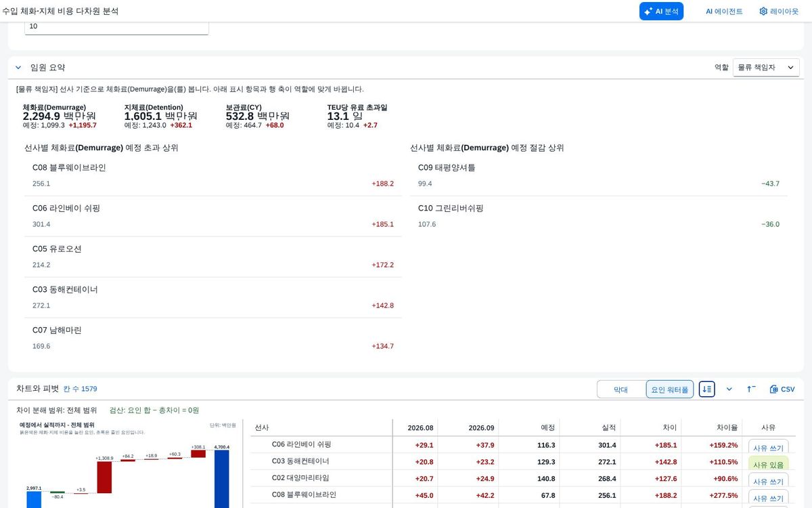Click the 칸 수 1579 link
The image size is (812, 508).
tap(81, 389)
